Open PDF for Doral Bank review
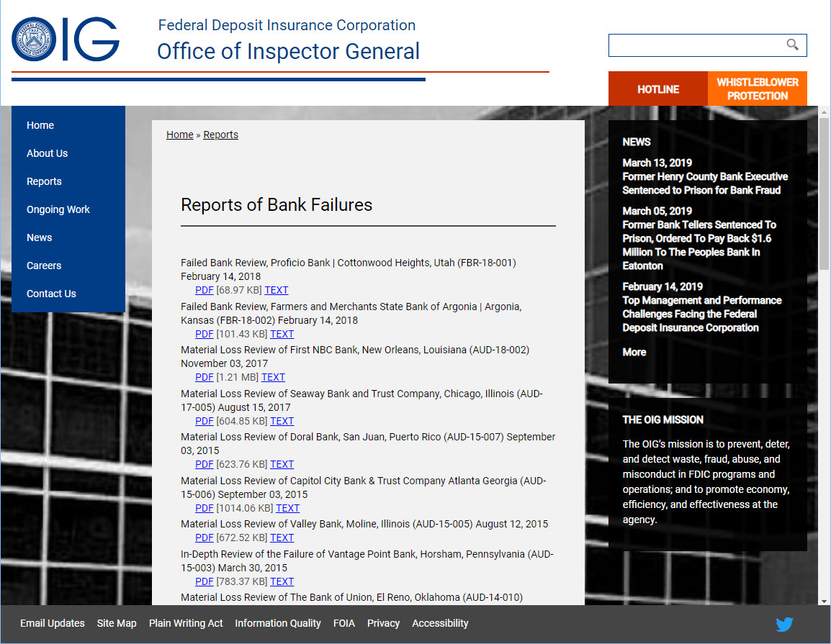The image size is (831, 644). point(204,464)
